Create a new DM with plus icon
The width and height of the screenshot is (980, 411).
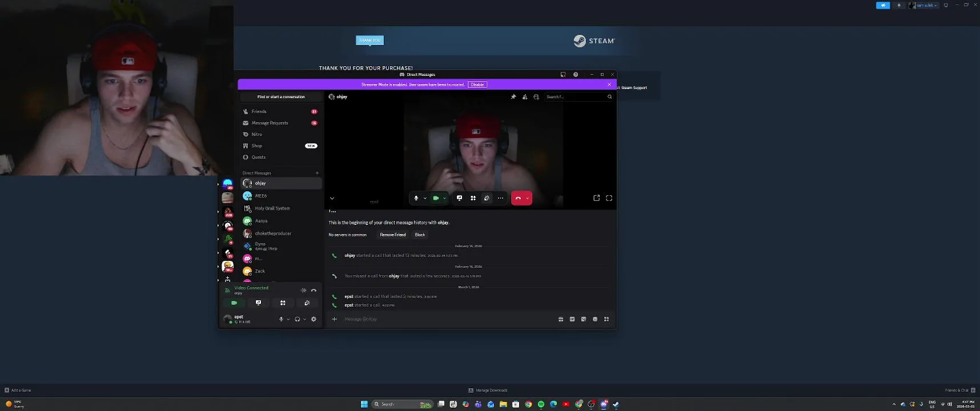pos(317,173)
